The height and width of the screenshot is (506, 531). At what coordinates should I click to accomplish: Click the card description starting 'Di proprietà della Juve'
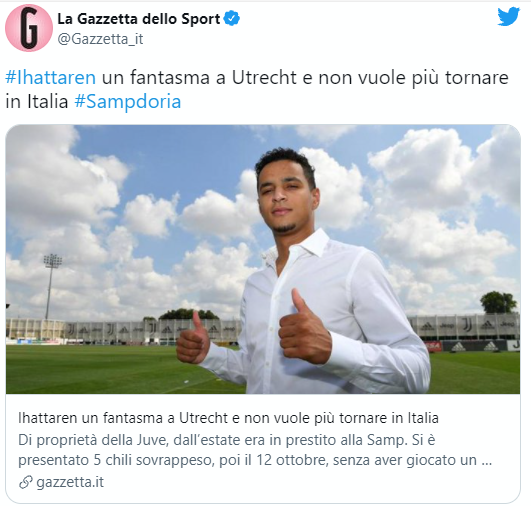tap(255, 450)
